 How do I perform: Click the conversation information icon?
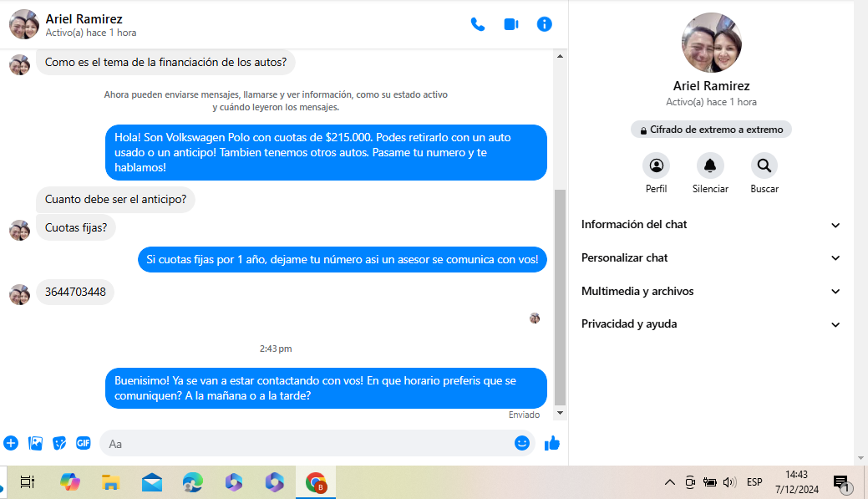[545, 24]
